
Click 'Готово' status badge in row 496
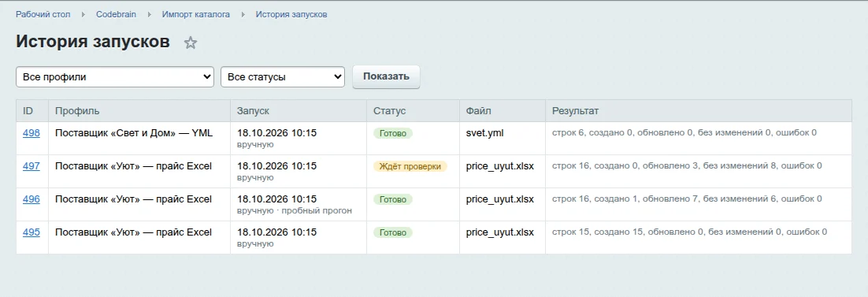click(393, 199)
